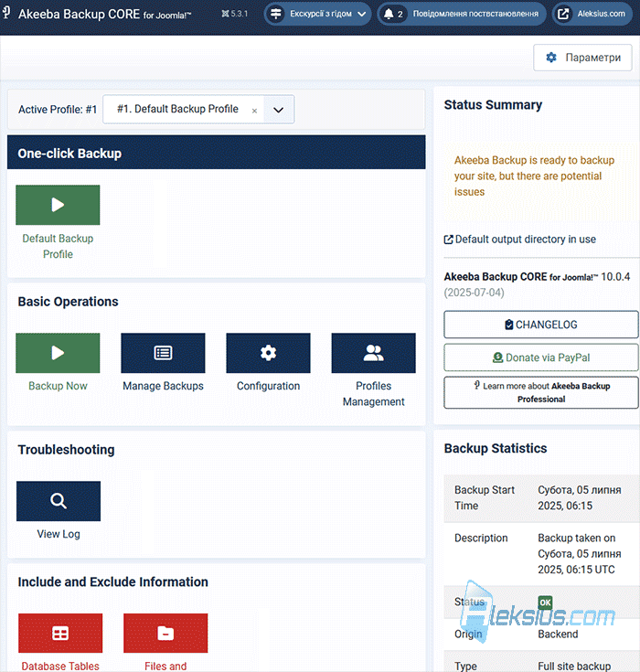Click the '(2025-07-04)' release date text

coord(475,293)
